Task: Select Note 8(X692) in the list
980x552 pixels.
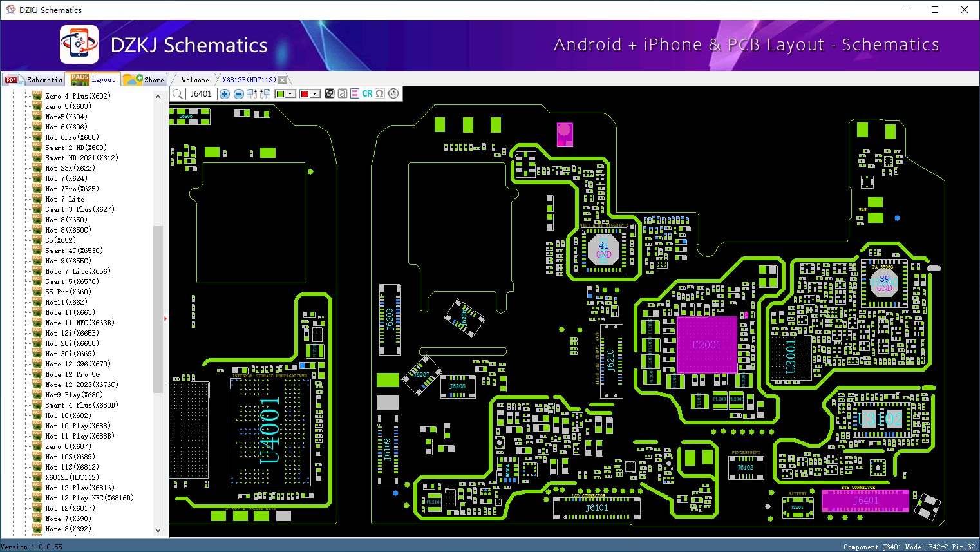Action: coord(68,529)
